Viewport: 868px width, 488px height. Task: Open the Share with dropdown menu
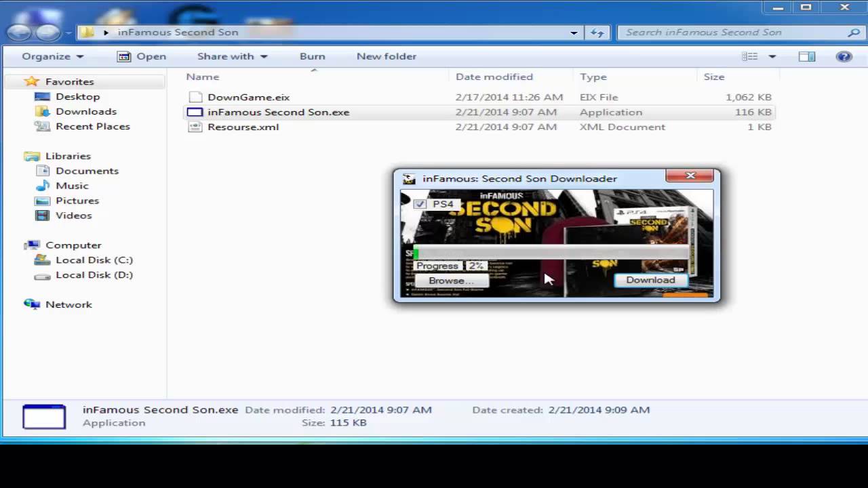coord(233,56)
